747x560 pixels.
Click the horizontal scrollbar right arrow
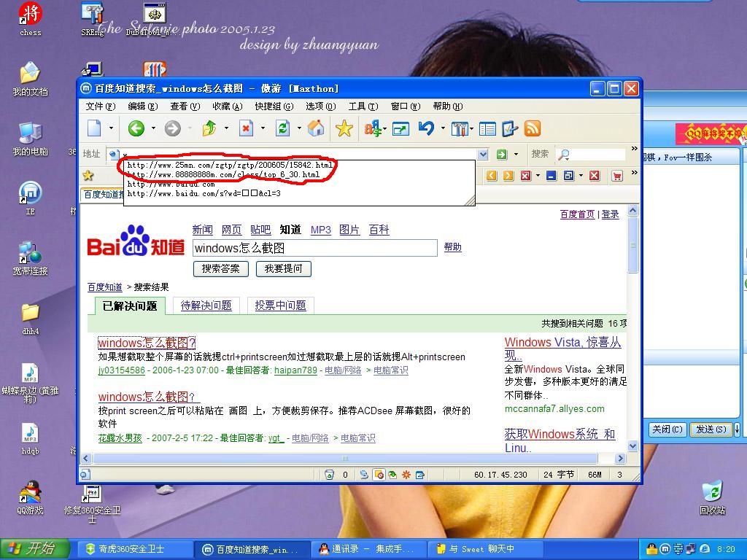(620, 459)
